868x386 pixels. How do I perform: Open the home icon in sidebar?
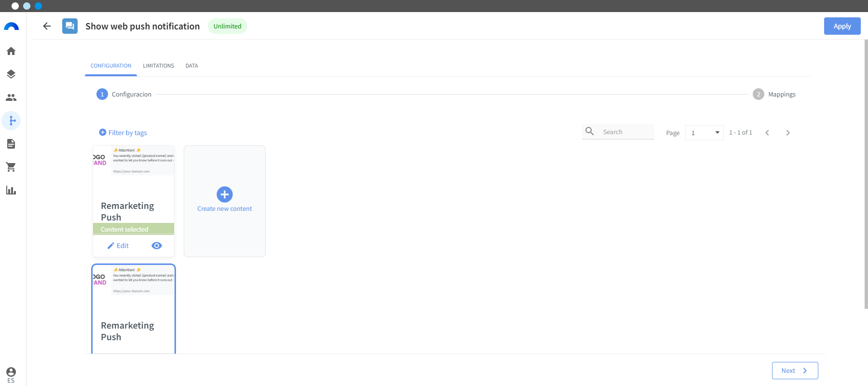(11, 51)
